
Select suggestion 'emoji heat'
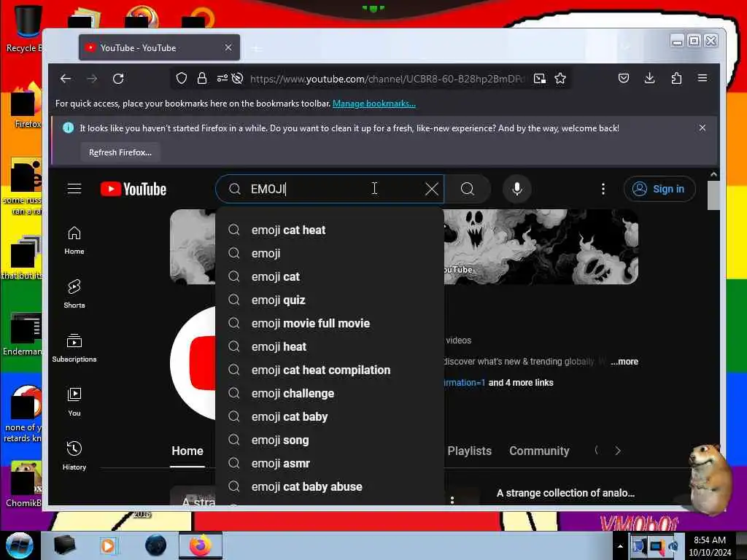click(330, 346)
